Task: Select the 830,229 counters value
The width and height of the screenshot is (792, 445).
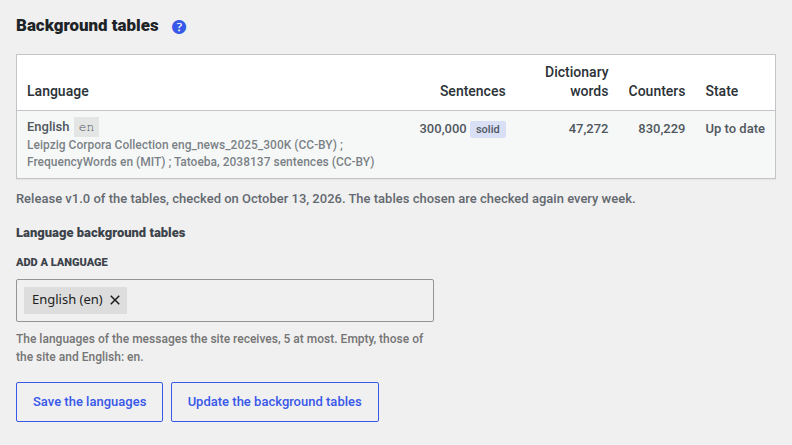Action: click(x=661, y=129)
